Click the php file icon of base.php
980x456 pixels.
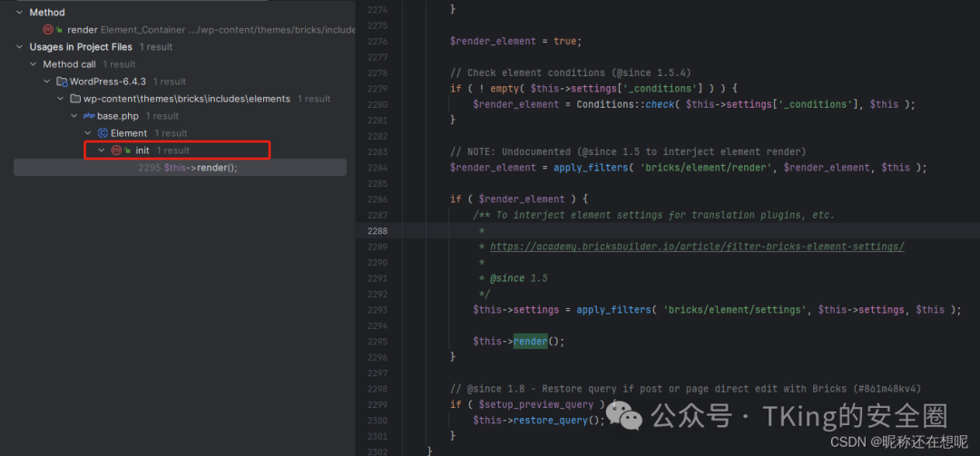point(89,116)
